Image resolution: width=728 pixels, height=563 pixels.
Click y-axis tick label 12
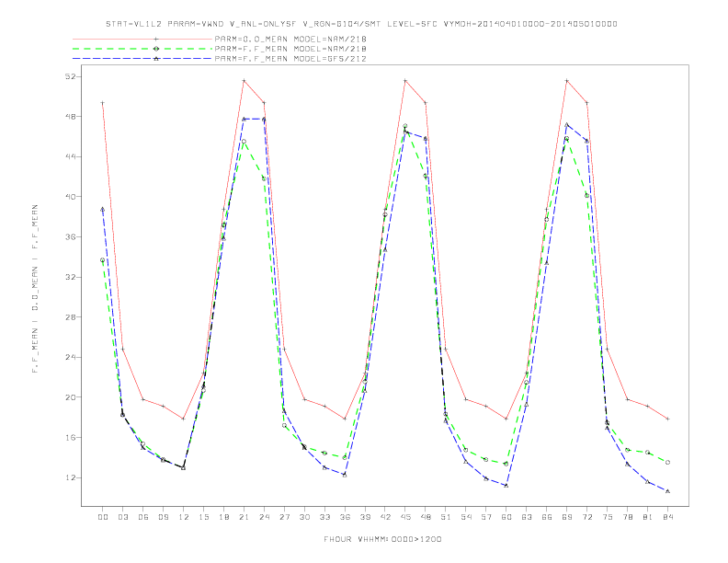(x=71, y=477)
